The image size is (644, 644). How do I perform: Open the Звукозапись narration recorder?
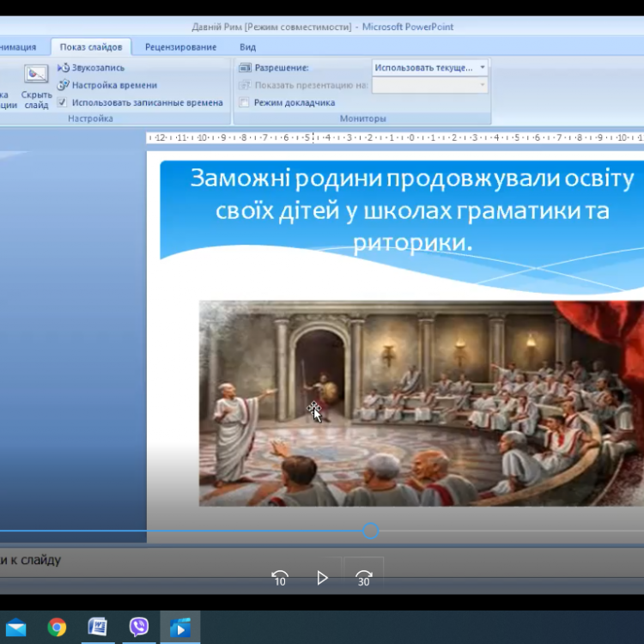[91, 68]
